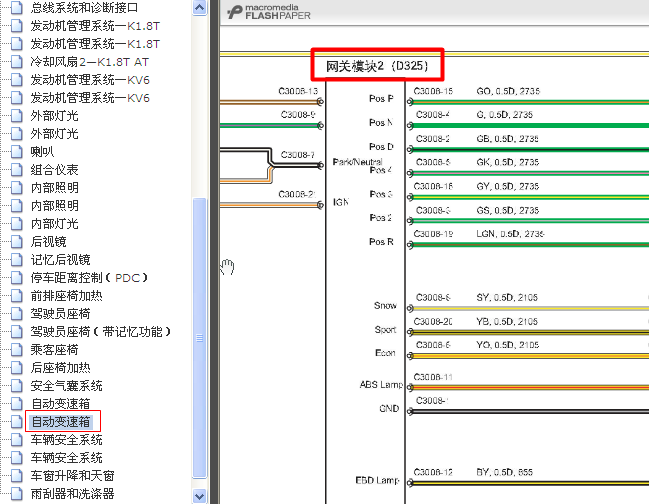This screenshot has height=504, width=649.
Task: Click wire label GY, 0.5D, 2735
Action: [x=508, y=187]
